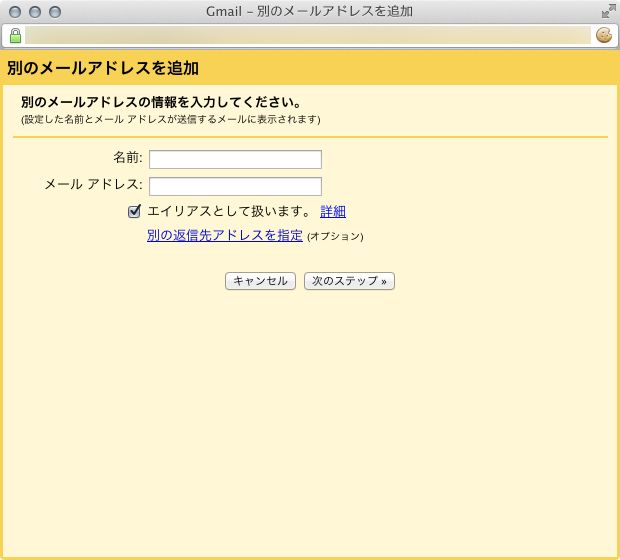
Task: Click the 設定した名前とメール アドレス note text
Action: pos(170,119)
